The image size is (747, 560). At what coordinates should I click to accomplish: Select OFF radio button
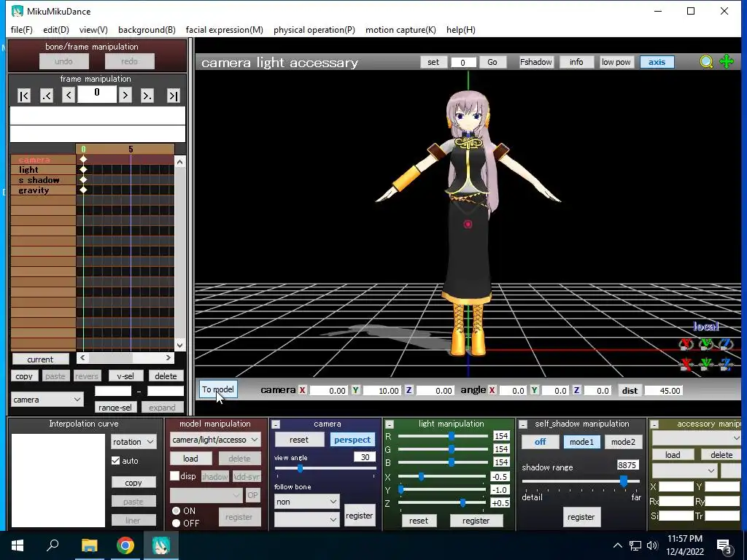pos(177,523)
